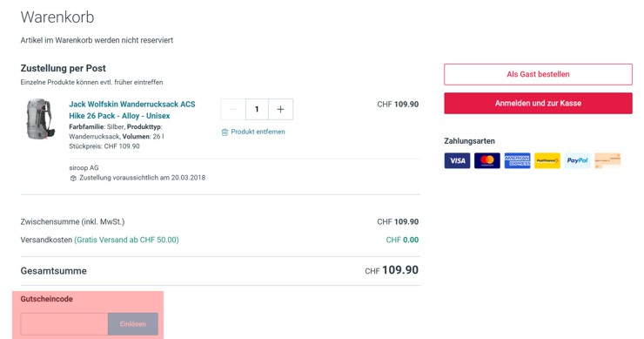Click the Visa payment icon
Viewport: 644px width, 339px height.
click(x=457, y=161)
